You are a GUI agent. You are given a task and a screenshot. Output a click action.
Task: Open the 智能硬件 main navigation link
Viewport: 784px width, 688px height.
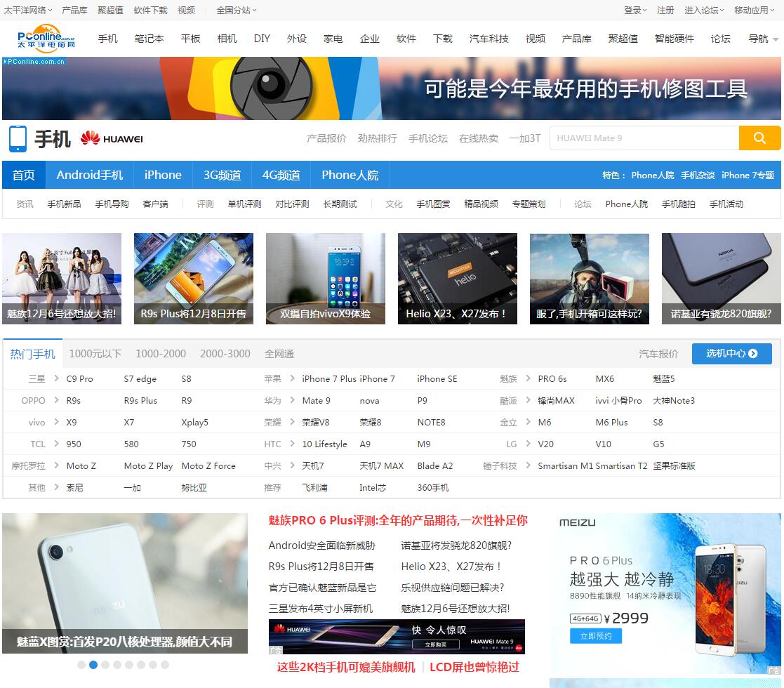click(x=674, y=39)
